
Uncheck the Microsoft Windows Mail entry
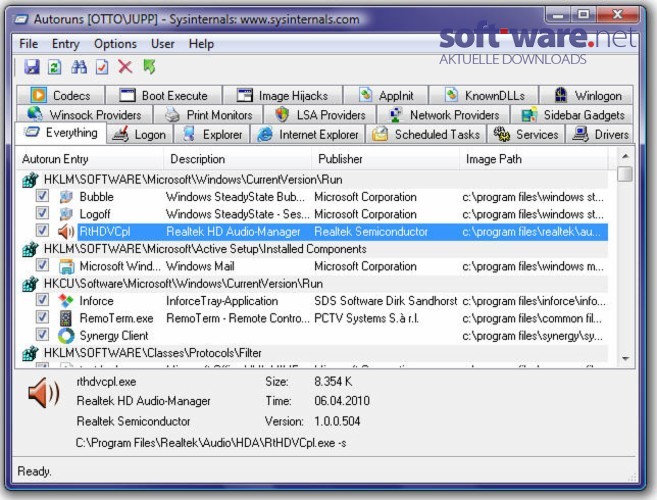(x=42, y=265)
